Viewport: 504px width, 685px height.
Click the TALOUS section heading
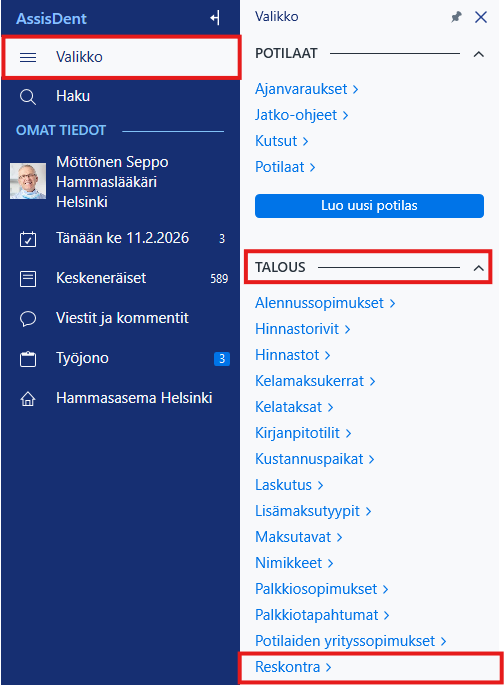280,267
